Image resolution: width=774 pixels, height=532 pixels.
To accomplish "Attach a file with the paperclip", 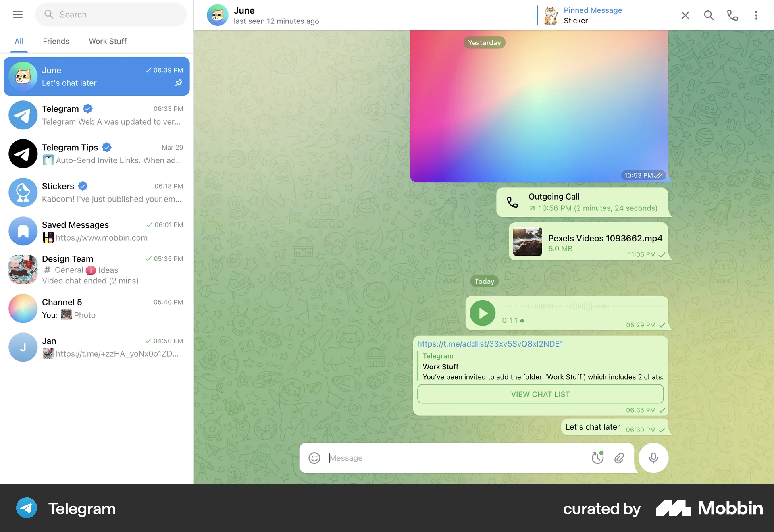I will 620,458.
